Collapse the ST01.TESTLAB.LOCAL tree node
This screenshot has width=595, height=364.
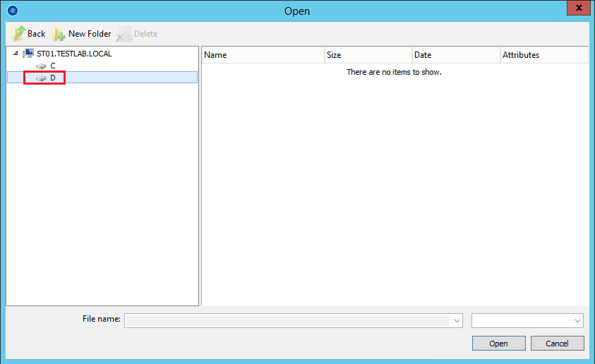click(x=16, y=54)
